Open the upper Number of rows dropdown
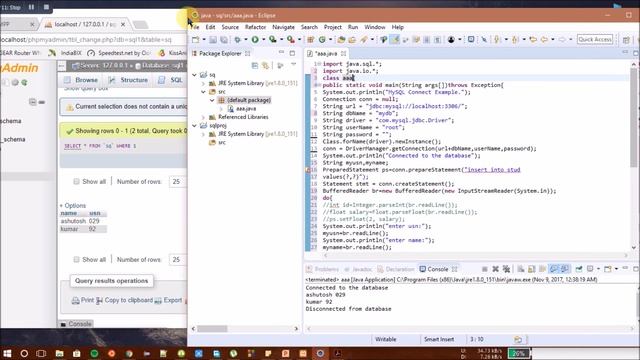The height and width of the screenshot is (360, 640). click(x=178, y=182)
